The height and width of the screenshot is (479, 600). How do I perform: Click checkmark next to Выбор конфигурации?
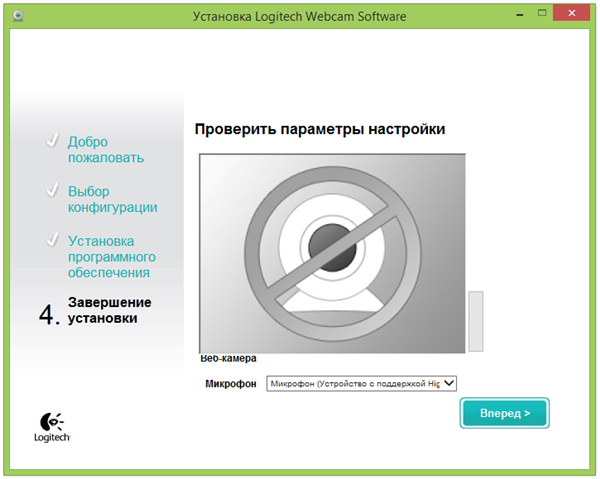[x=52, y=190]
